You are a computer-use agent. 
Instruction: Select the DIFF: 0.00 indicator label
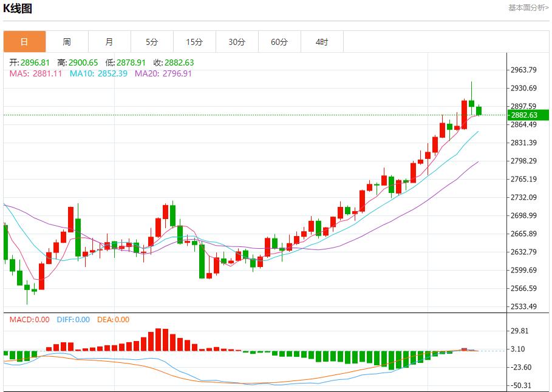73,320
